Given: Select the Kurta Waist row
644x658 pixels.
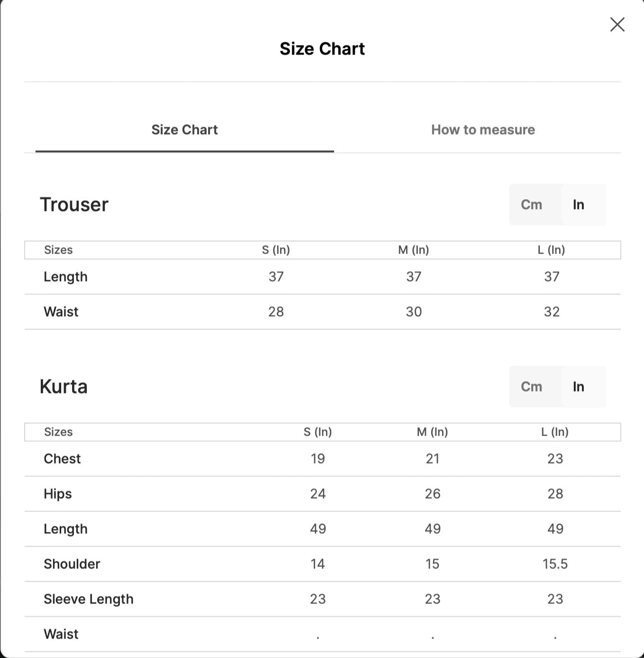Looking at the screenshot, I should point(61,634).
